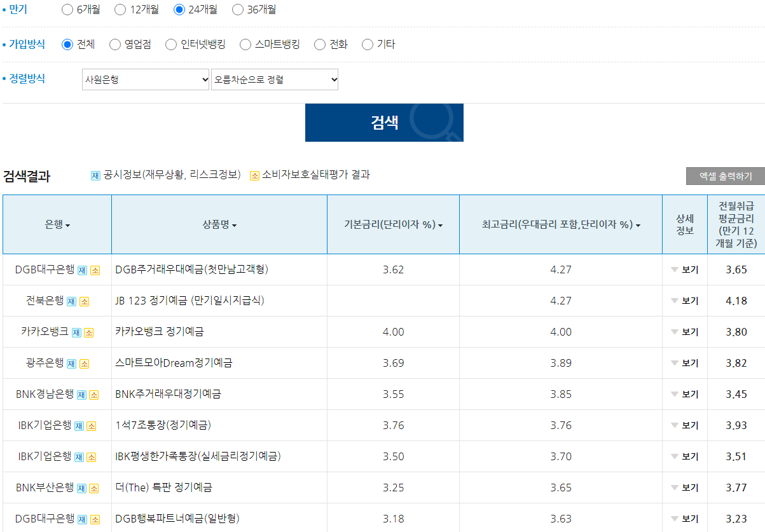Screen dimensions: 765x532
Task: Sort by the 은행 column header
Action: coord(57,224)
